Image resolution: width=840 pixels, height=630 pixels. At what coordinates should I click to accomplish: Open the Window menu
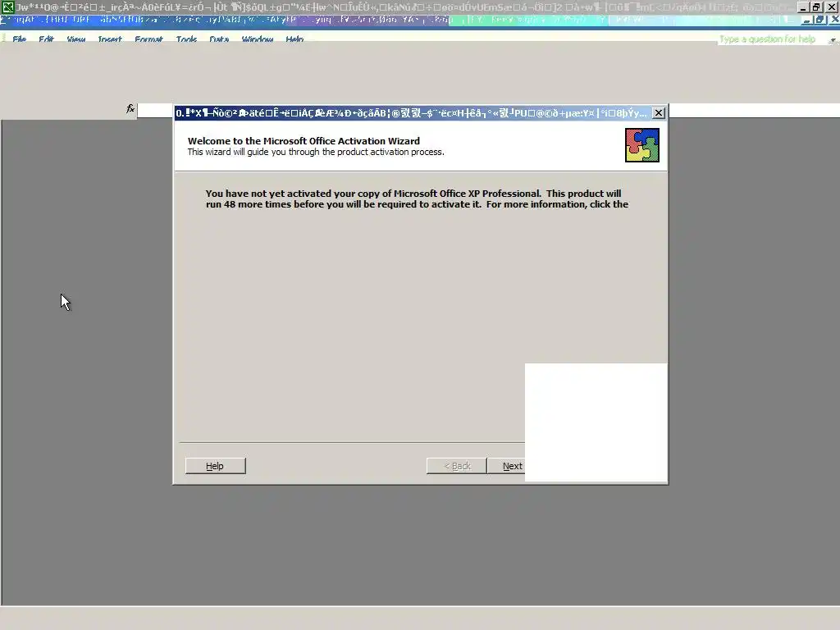[257, 39]
